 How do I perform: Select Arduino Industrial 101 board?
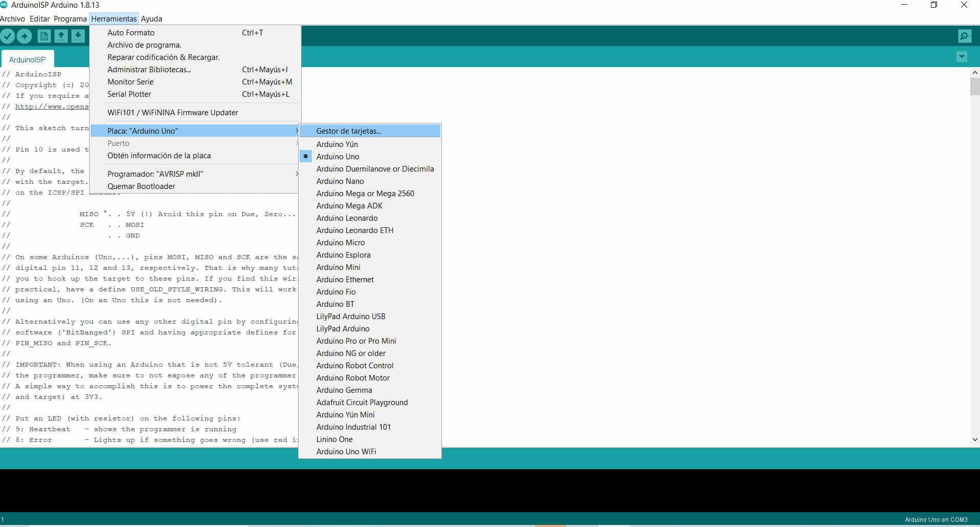click(370, 427)
